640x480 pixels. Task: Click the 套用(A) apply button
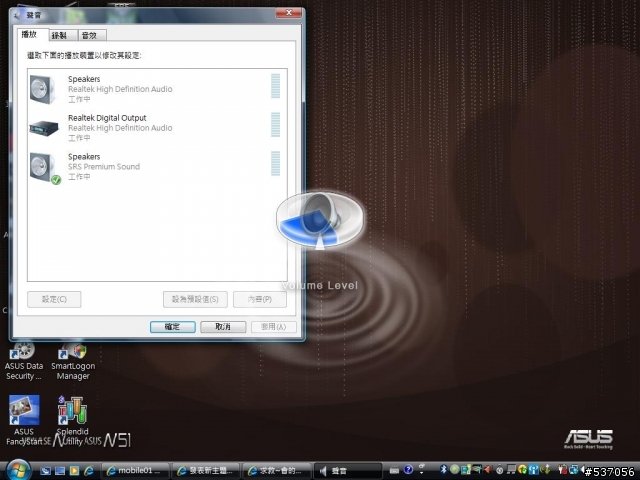click(273, 327)
